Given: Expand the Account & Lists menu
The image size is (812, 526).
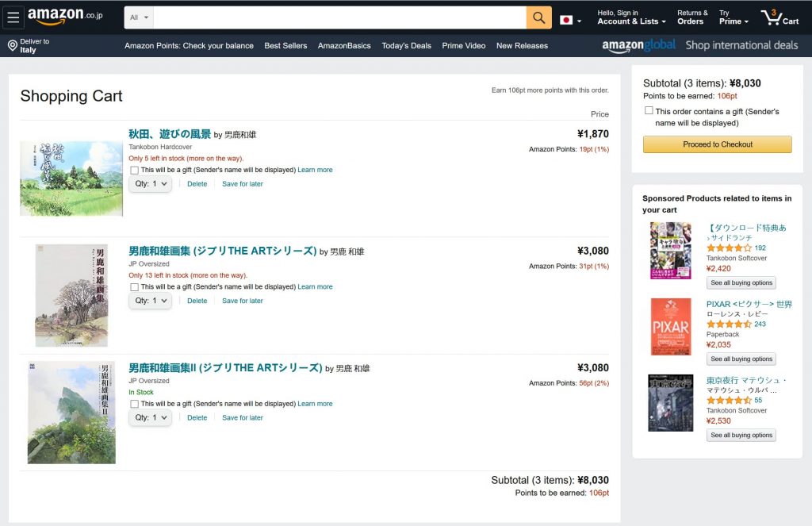Looking at the screenshot, I should pyautogui.click(x=631, y=17).
